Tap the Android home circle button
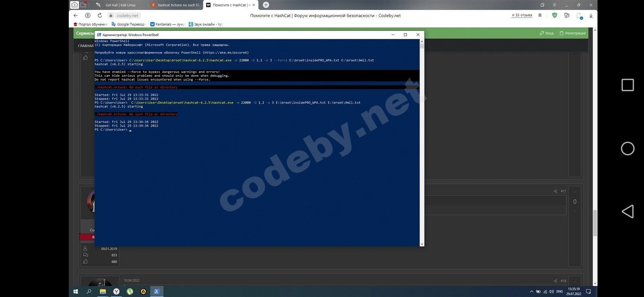The width and height of the screenshot is (644, 297). [x=627, y=149]
